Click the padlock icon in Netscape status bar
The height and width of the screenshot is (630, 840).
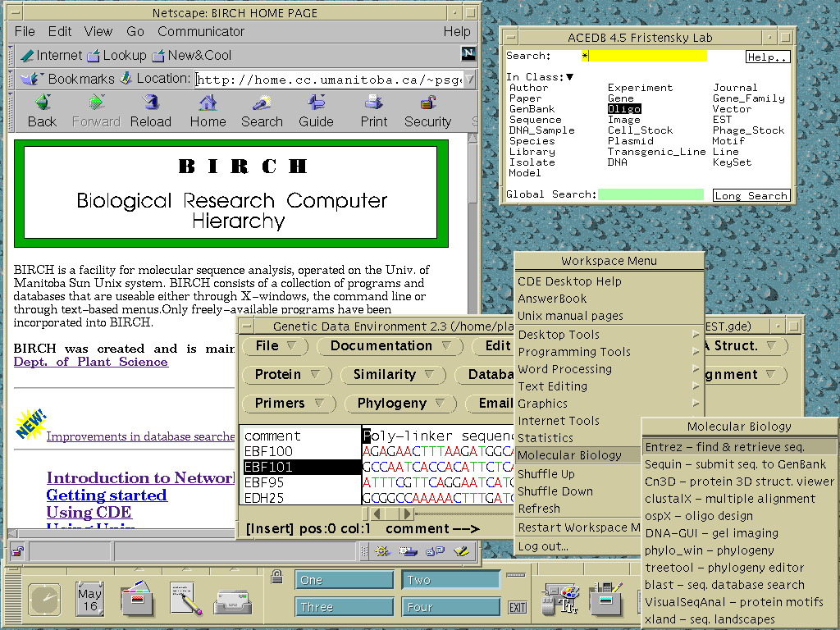pos(18,550)
